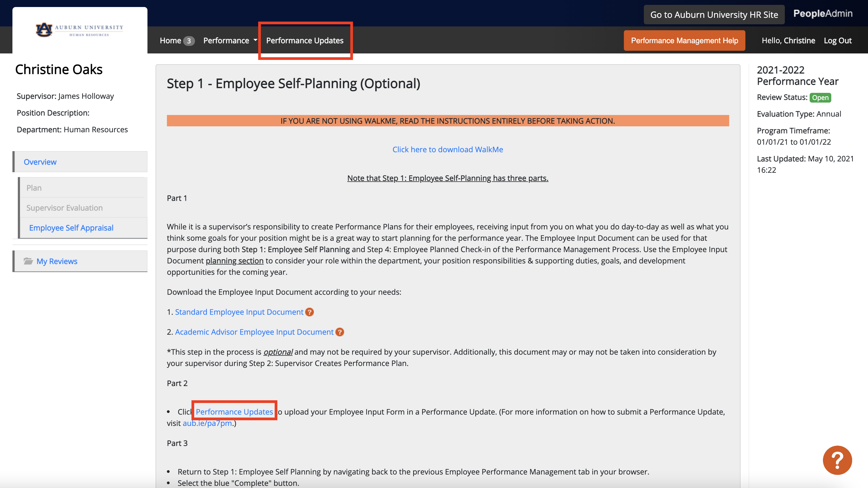This screenshot has height=488, width=868.
Task: Click the PeopleAdmin logo
Action: (x=823, y=13)
